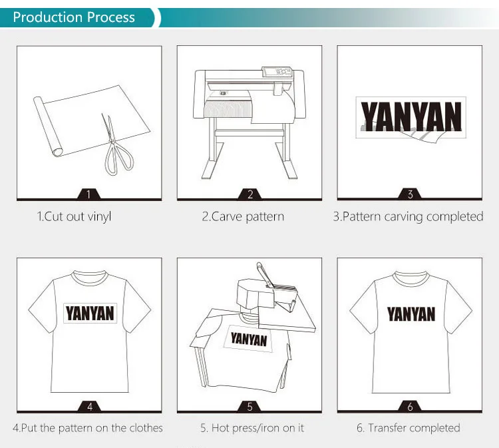This screenshot has height=448, width=499.
Task: Click the number 5 step badge
Action: (x=249, y=406)
